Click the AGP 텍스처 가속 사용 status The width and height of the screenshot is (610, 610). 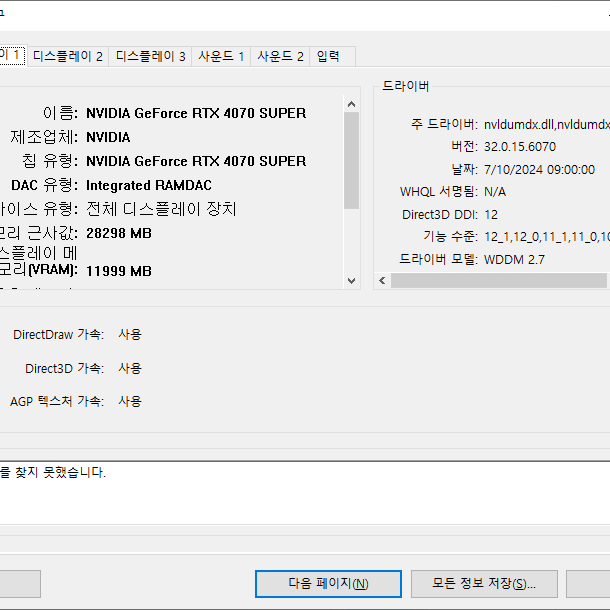pos(130,401)
